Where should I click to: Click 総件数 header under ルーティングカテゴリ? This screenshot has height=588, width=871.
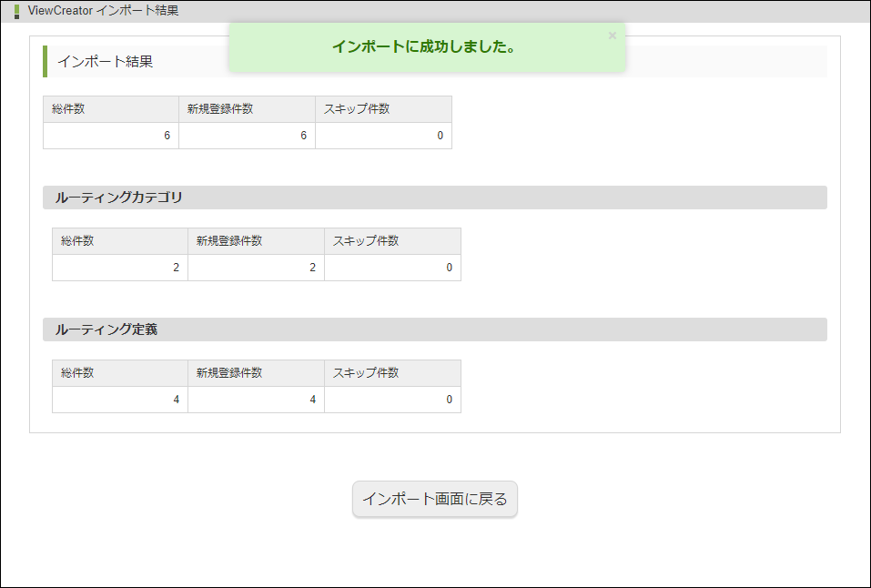coord(120,241)
